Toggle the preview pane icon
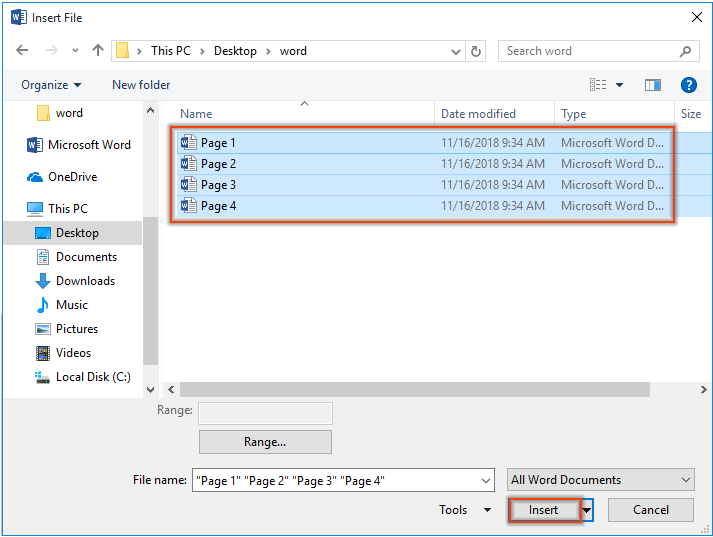This screenshot has width=713, height=537. point(653,85)
